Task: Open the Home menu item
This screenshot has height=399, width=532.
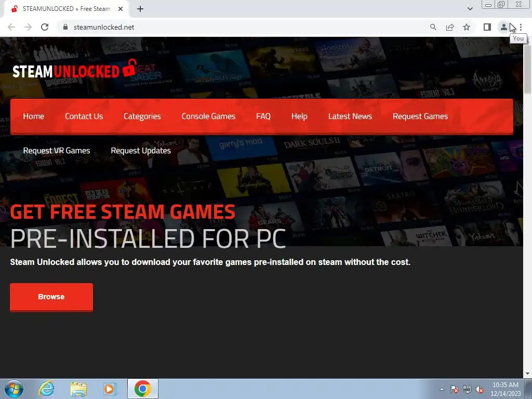Action: click(34, 116)
